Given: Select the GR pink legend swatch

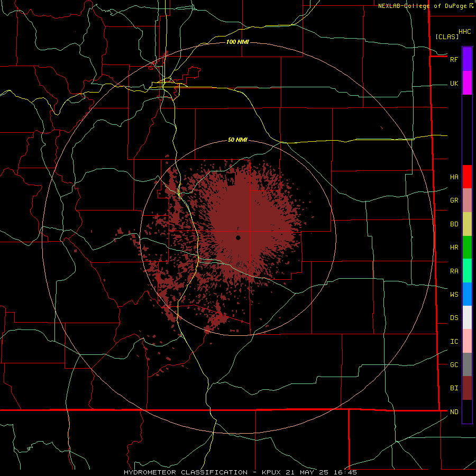Looking at the screenshot, I should [x=467, y=200].
